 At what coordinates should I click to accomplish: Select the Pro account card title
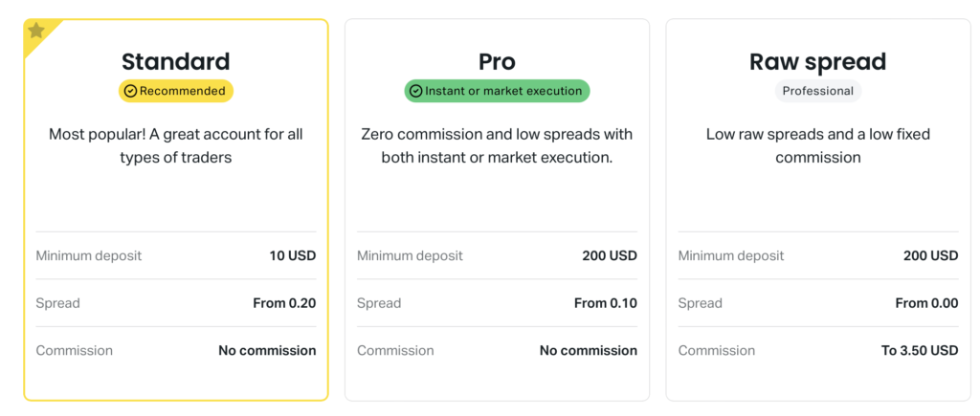tap(497, 62)
